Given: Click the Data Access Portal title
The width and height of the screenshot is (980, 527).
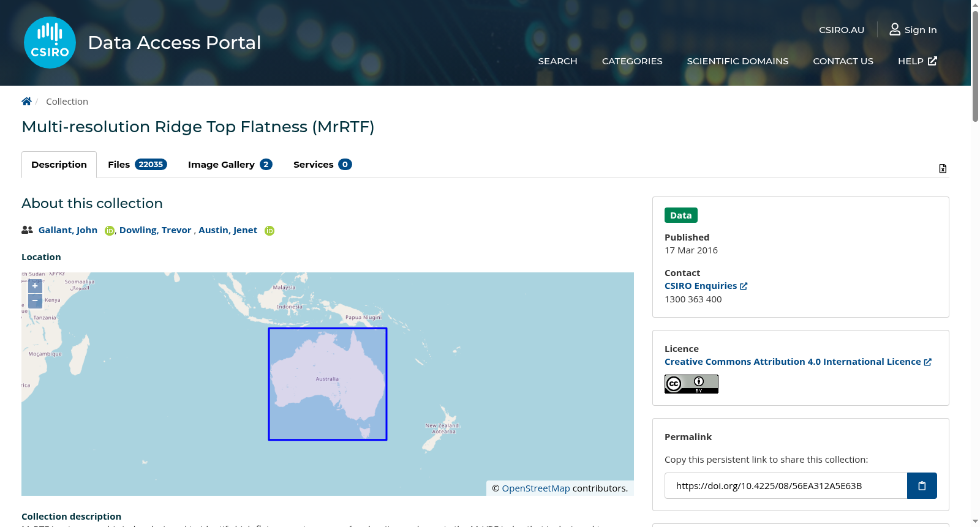Looking at the screenshot, I should [x=175, y=43].
